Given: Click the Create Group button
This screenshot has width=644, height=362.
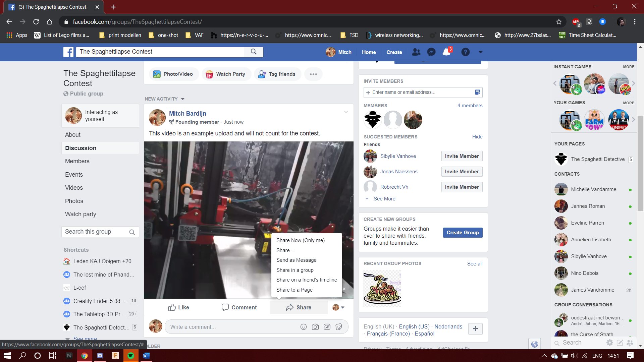Looking at the screenshot, I should 463,233.
